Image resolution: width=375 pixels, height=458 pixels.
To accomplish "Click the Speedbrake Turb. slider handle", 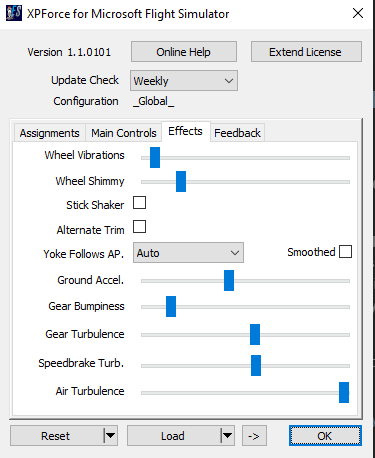I will tap(256, 365).
